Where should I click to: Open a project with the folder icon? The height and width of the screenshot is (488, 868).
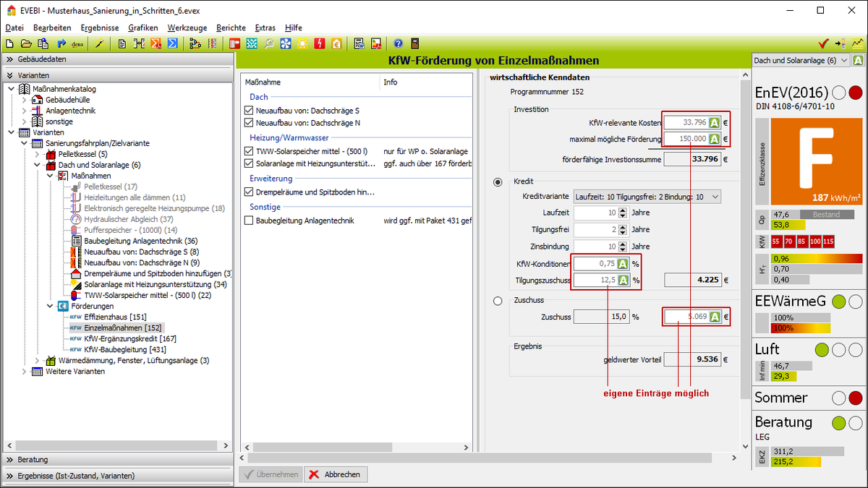26,43
